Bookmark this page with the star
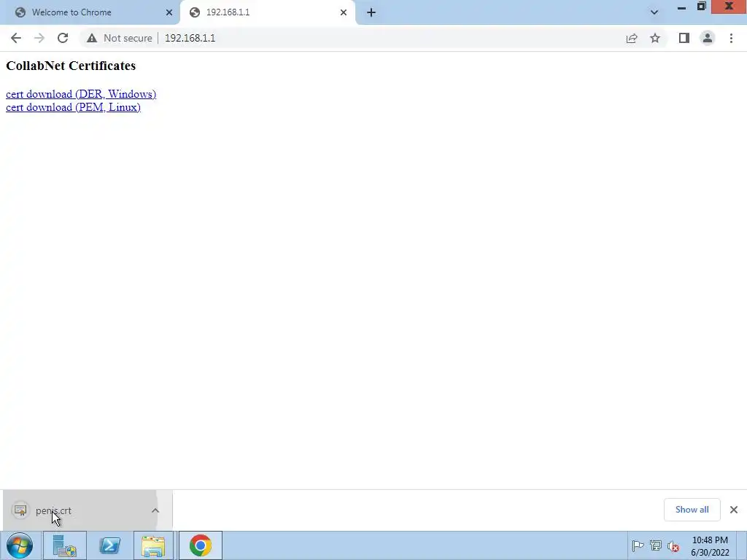The width and height of the screenshot is (747, 560). pos(655,38)
